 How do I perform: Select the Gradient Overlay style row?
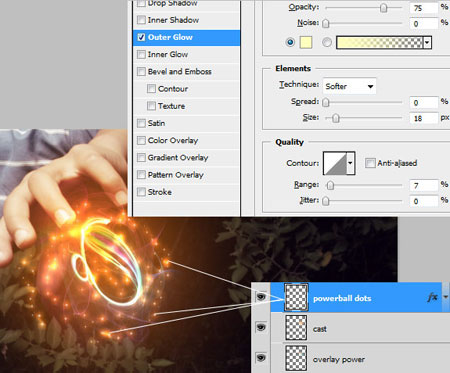186,158
